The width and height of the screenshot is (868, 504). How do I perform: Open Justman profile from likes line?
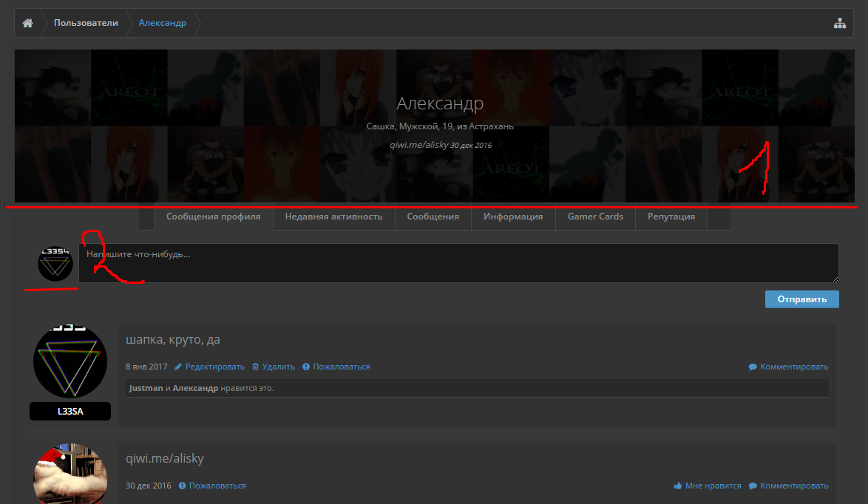tap(146, 388)
